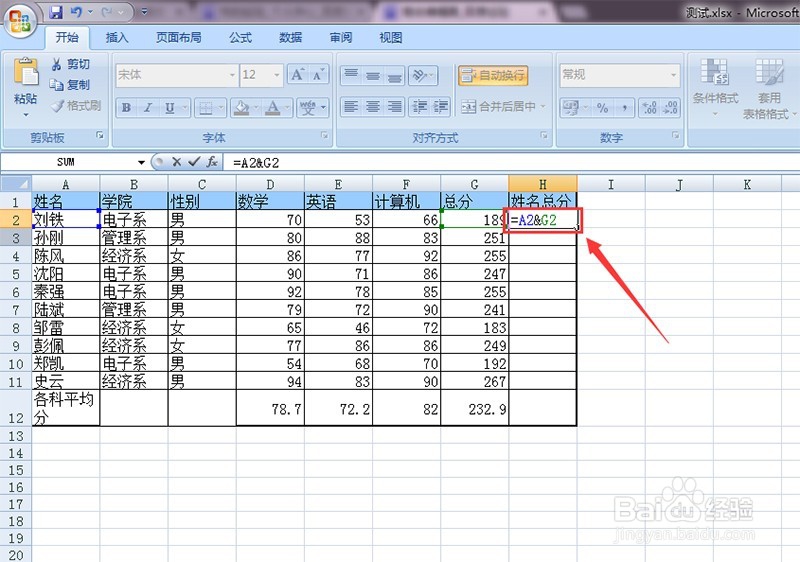Open 套用表格格式 table styles
800x562 pixels.
(768, 87)
